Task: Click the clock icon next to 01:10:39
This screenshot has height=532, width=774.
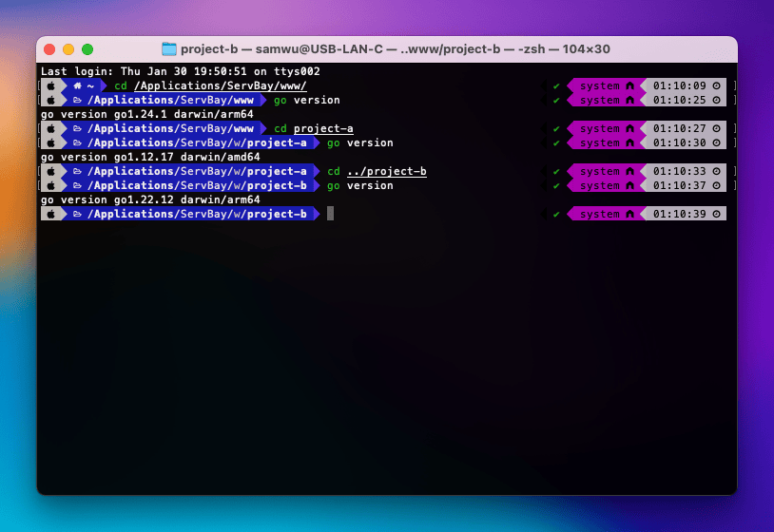Action: [716, 215]
